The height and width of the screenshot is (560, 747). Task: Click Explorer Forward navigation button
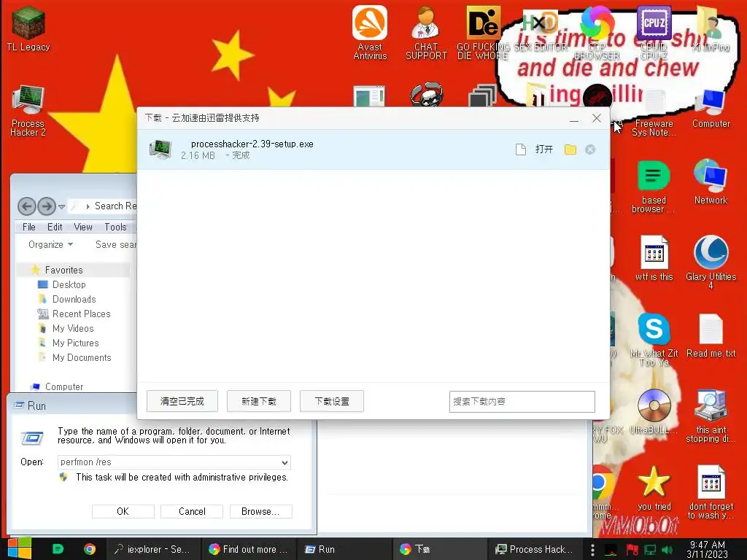tap(46, 206)
